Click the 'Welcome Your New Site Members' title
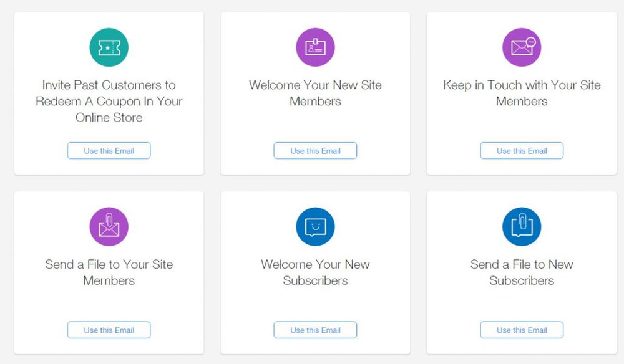Image resolution: width=624 pixels, height=364 pixels. point(315,93)
